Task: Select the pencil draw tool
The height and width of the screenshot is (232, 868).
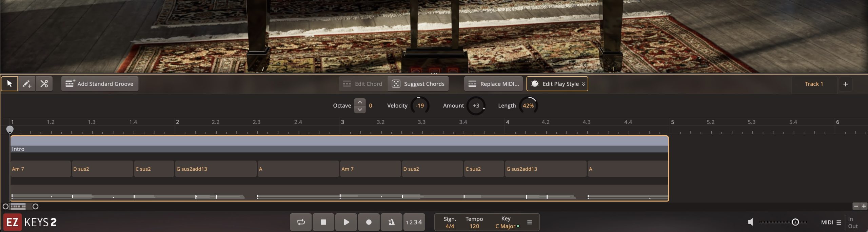Action: 27,84
